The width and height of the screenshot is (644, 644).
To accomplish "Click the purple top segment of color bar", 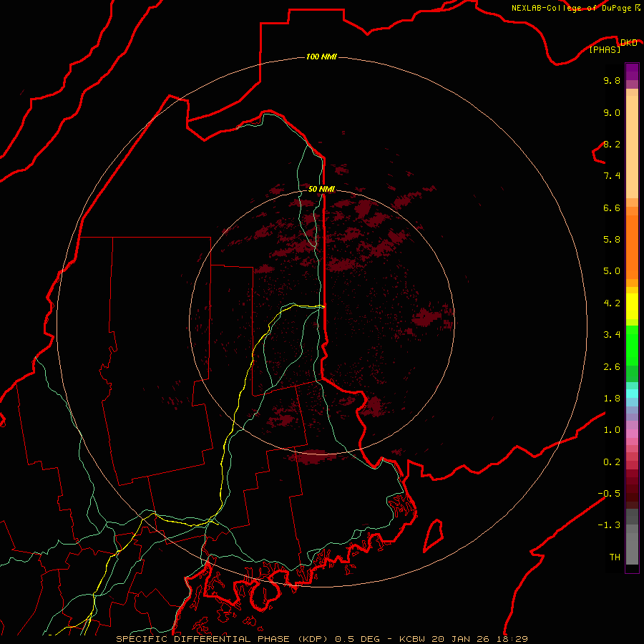I will point(632,72).
